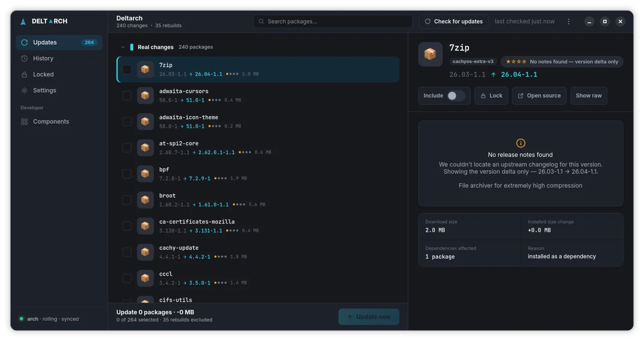Collapse the Real changes group chevron
Image resolution: width=644 pixels, height=341 pixels.
[x=123, y=47]
